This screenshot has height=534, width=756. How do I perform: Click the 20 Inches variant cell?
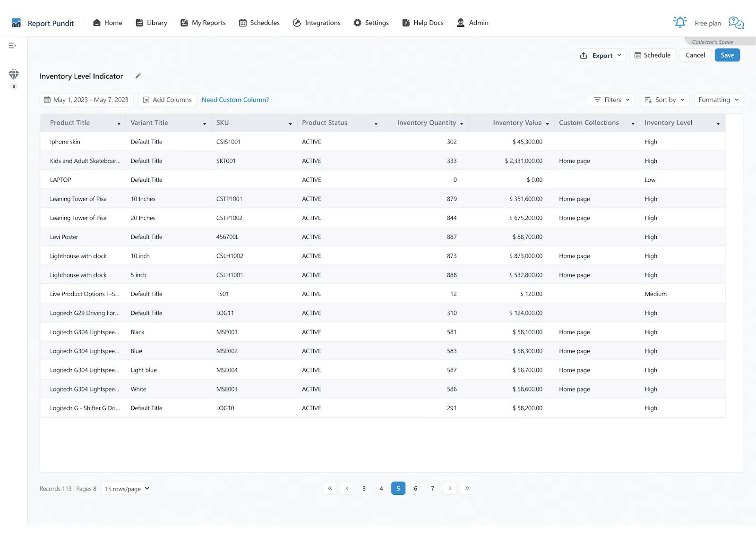[143, 218]
